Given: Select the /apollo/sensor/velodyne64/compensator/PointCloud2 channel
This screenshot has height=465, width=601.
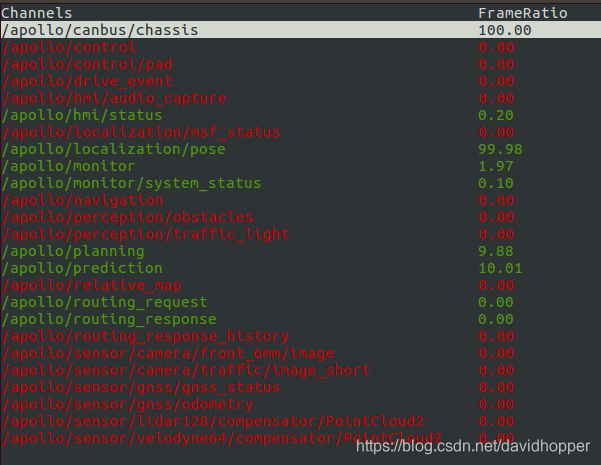Looking at the screenshot, I should (222, 438).
